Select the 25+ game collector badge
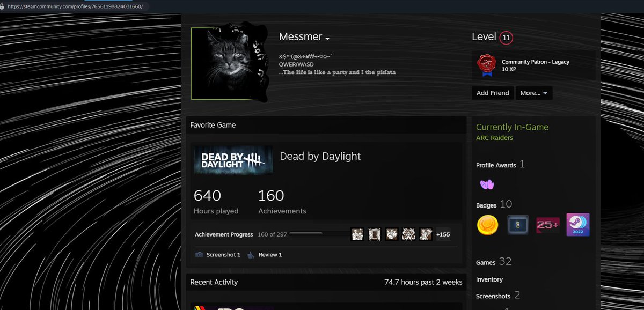The height and width of the screenshot is (310, 644). click(548, 225)
